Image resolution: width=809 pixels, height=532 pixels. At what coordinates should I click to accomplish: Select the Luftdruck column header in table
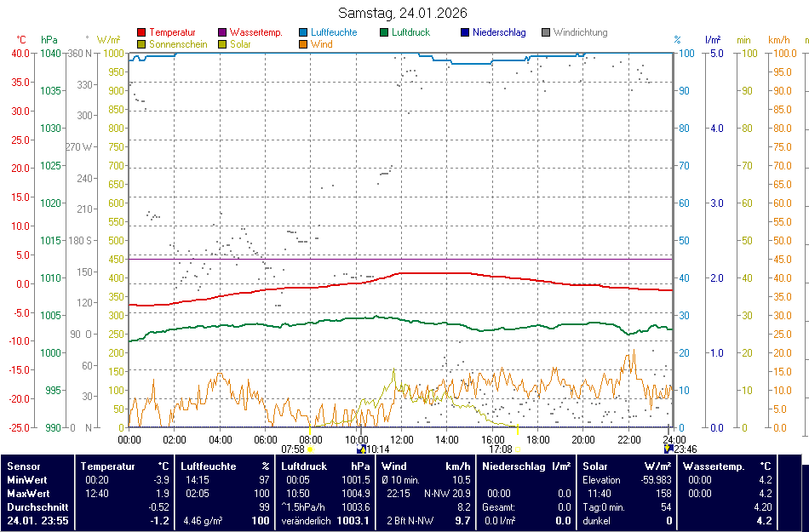pyautogui.click(x=304, y=466)
